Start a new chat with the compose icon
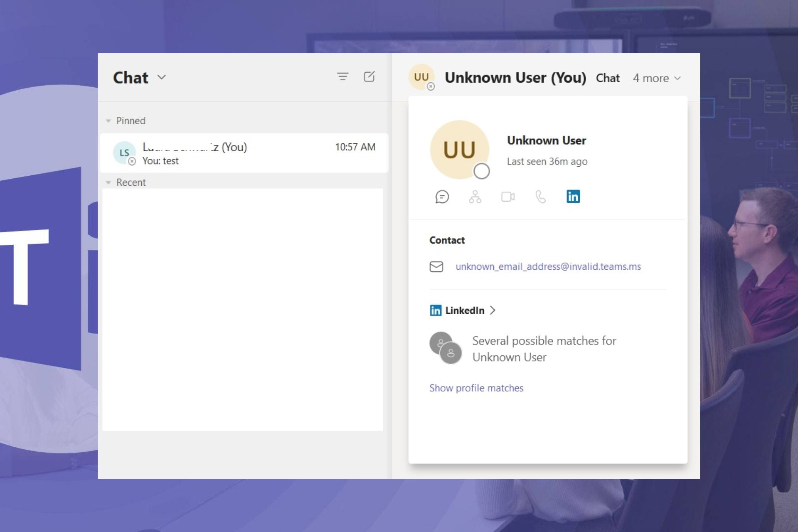798x532 pixels. tap(369, 76)
